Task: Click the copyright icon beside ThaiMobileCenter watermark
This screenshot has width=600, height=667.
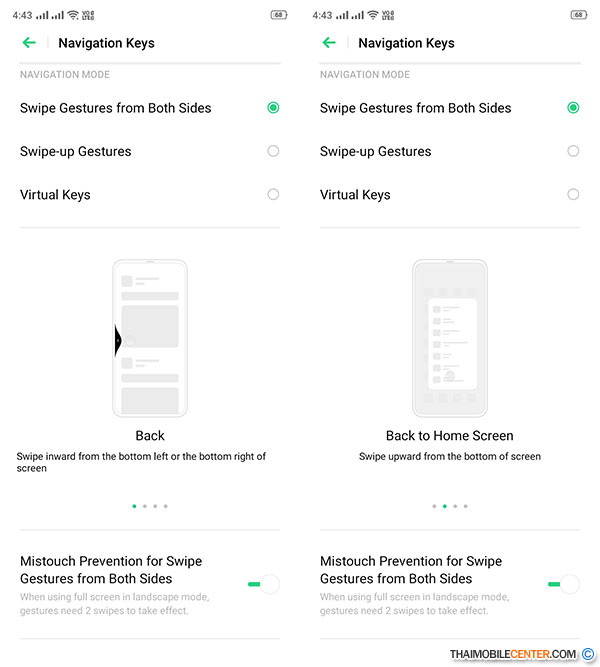Action: pos(588,654)
